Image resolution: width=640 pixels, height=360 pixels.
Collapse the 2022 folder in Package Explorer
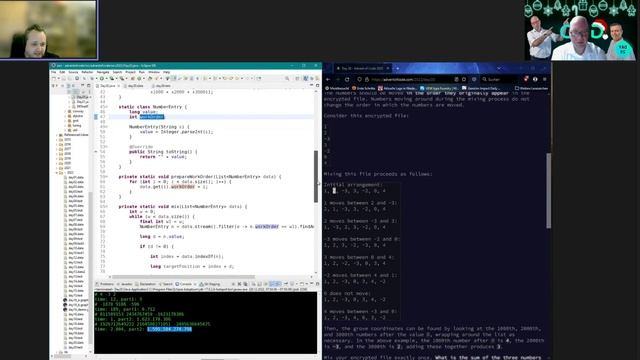tap(57, 173)
